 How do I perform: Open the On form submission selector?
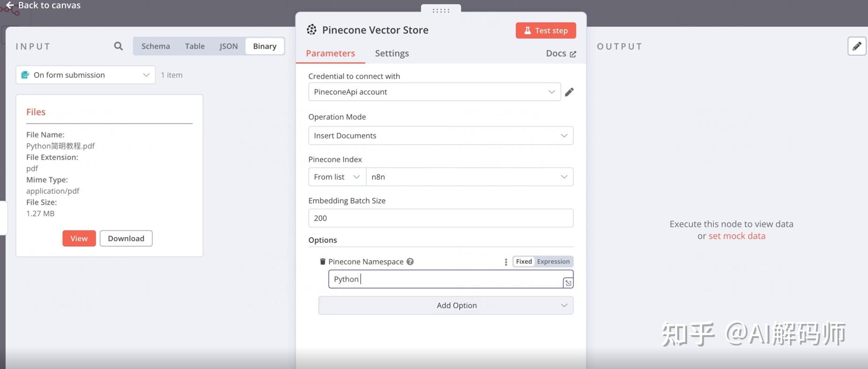[x=85, y=75]
